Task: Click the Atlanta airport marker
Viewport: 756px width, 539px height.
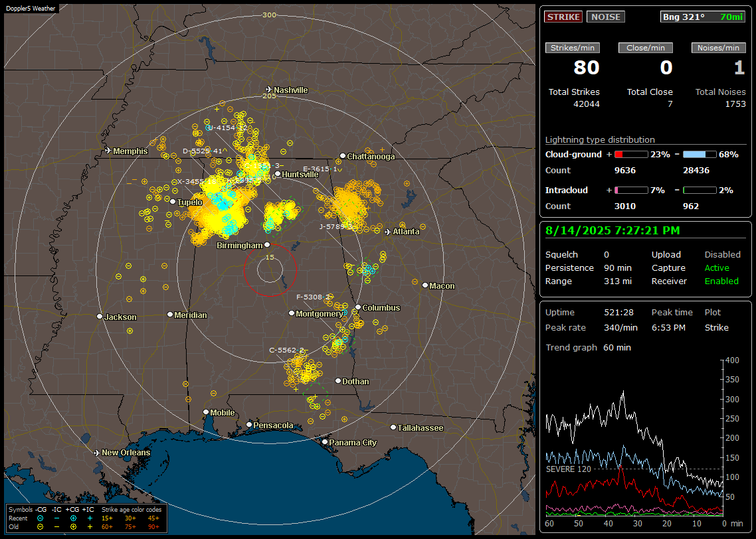Action: click(x=388, y=232)
